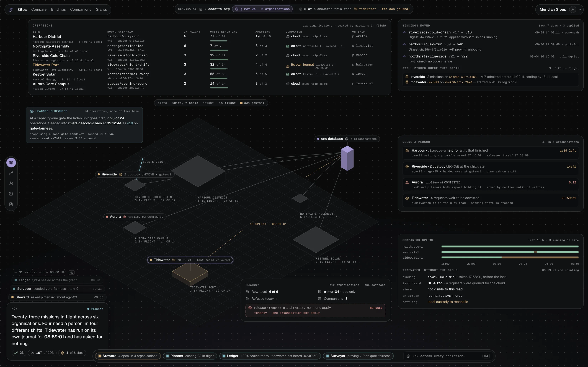Toggle the own journal legend swatch
This screenshot has height=367, width=588.
click(x=241, y=103)
